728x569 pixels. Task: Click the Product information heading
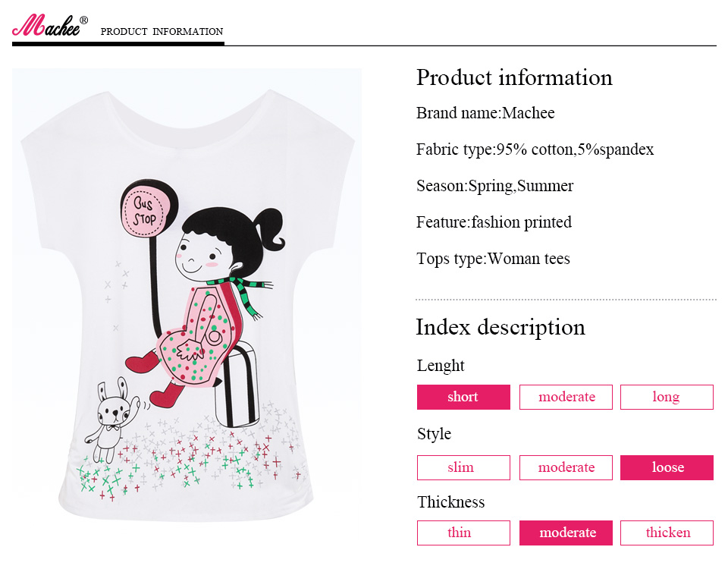(x=514, y=77)
